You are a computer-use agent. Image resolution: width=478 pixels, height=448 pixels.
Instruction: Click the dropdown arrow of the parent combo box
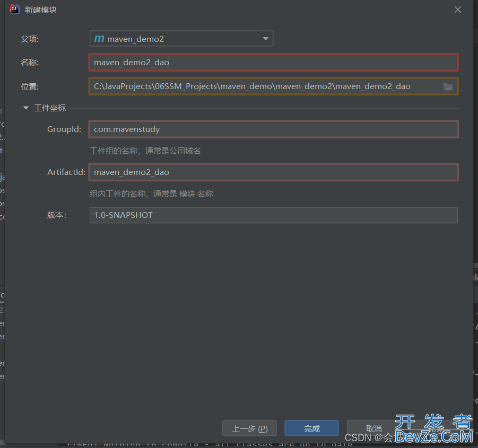(x=265, y=39)
